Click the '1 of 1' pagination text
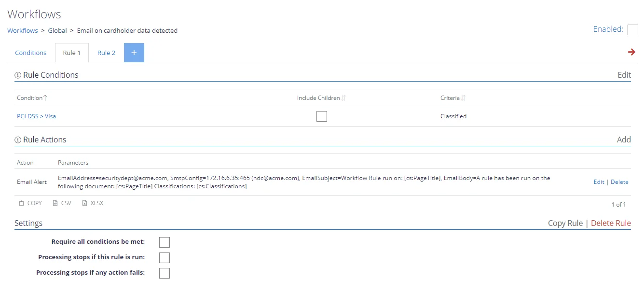The image size is (644, 294). pyautogui.click(x=618, y=205)
